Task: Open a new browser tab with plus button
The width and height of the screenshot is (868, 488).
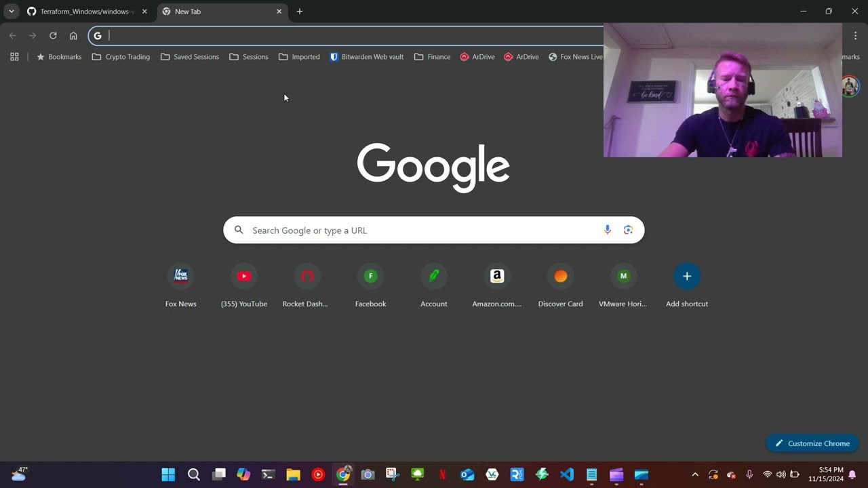Action: click(299, 12)
